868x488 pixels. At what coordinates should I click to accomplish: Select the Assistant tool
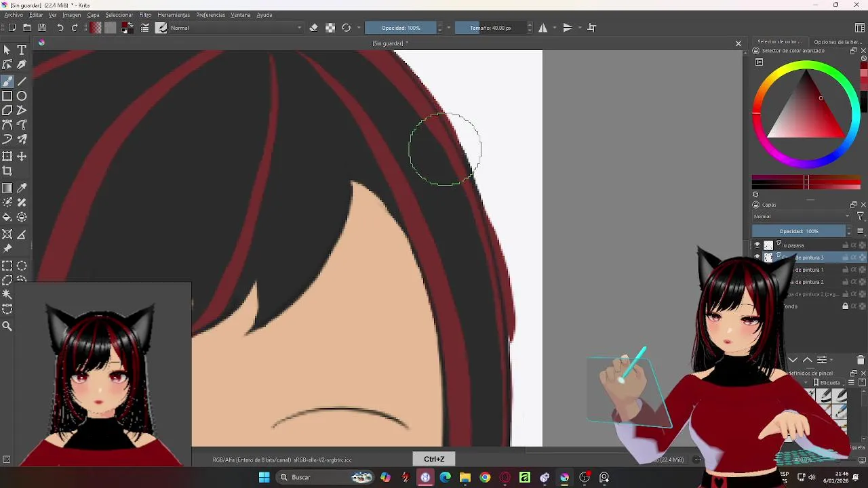[x=7, y=235]
